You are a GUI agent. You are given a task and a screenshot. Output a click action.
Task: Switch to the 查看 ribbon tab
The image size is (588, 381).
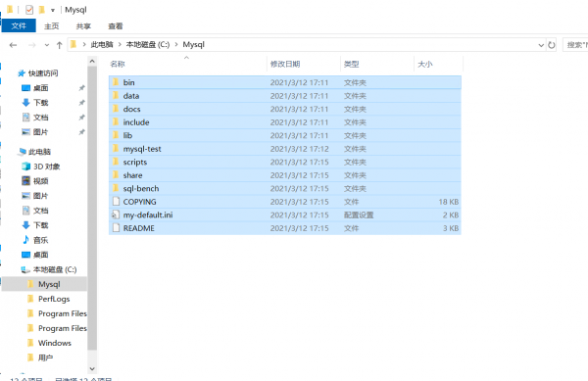pyautogui.click(x=116, y=26)
